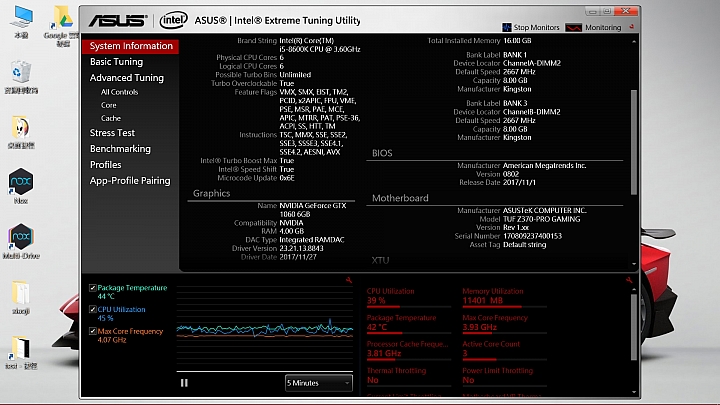Open App-Profile Pairing section
Viewport: 720px width, 405px height.
point(130,180)
